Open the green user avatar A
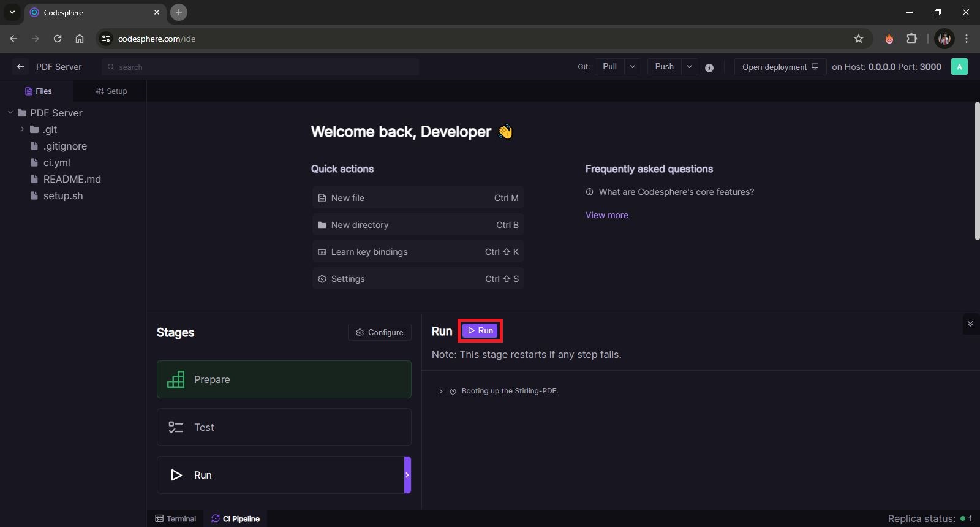This screenshot has height=527, width=980. coord(959,67)
